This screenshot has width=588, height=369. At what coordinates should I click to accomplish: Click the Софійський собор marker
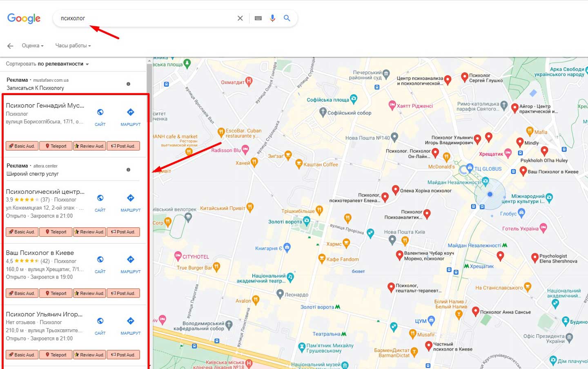323,112
